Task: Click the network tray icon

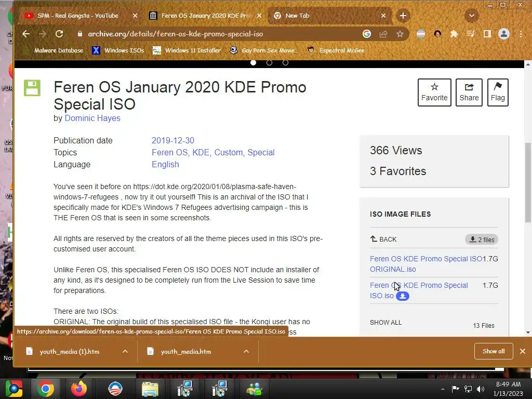Action: (x=468, y=389)
